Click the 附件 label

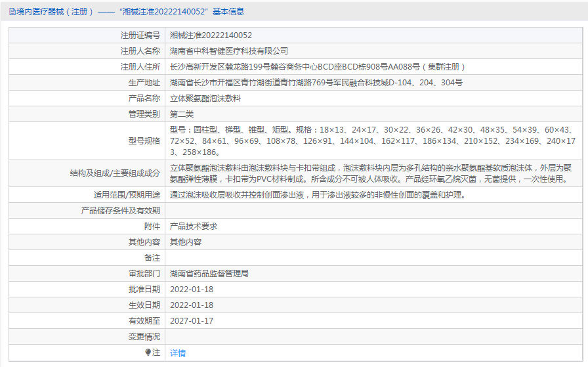point(152,227)
